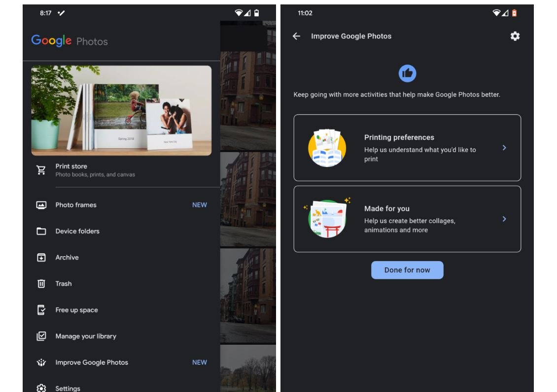Click the Archive box icon
Viewport: 557px width, 392px height.
coord(41,258)
